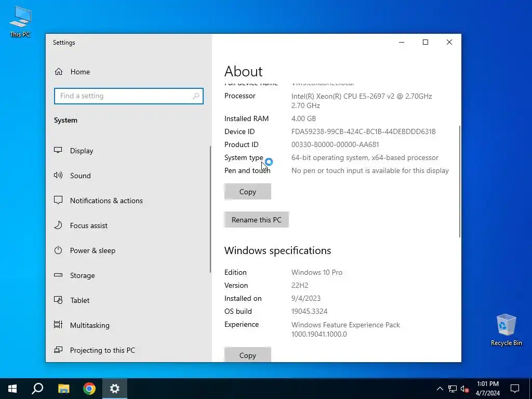Viewport: 532px width, 399px height.
Task: Open the Action Center notifications icon
Action: point(515,389)
